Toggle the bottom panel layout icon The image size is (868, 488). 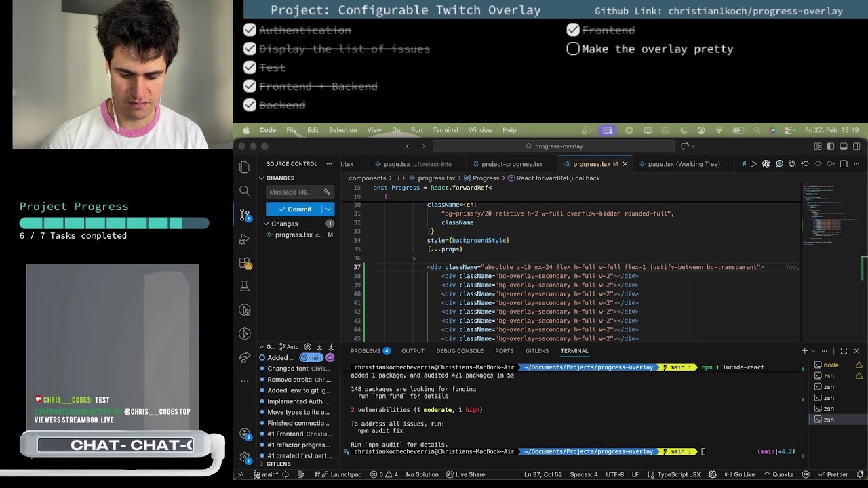pyautogui.click(x=844, y=146)
